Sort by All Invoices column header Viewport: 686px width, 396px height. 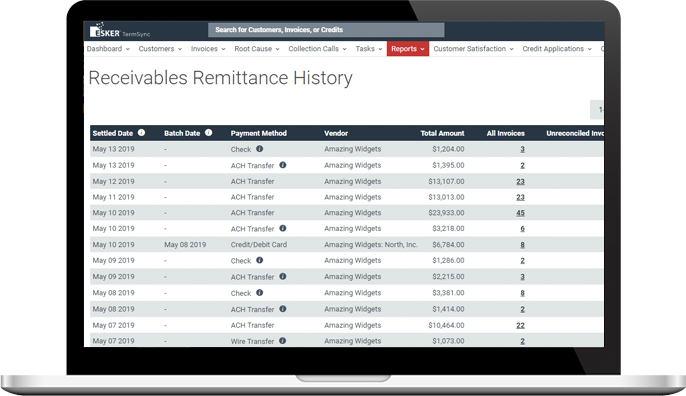pos(505,133)
